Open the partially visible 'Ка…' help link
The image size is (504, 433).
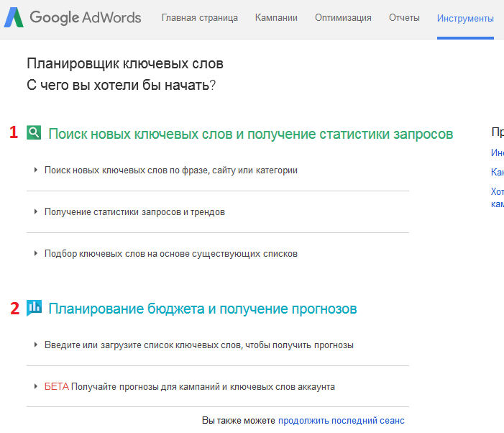coord(498,172)
